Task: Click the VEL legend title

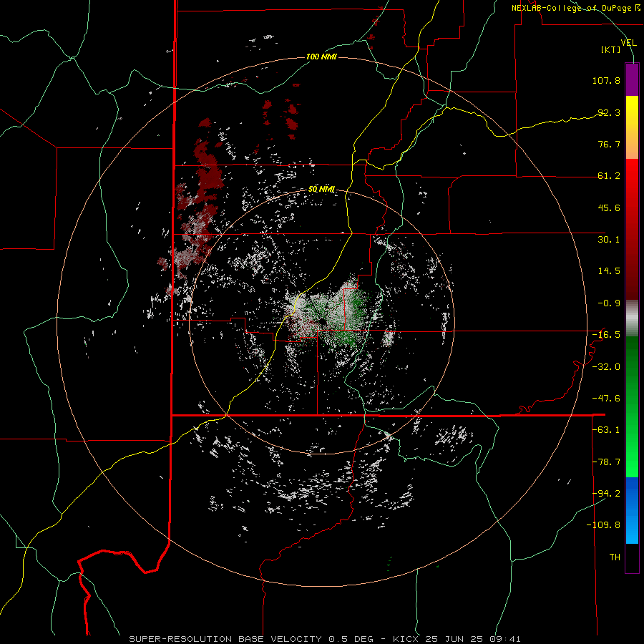Action: tap(628, 42)
